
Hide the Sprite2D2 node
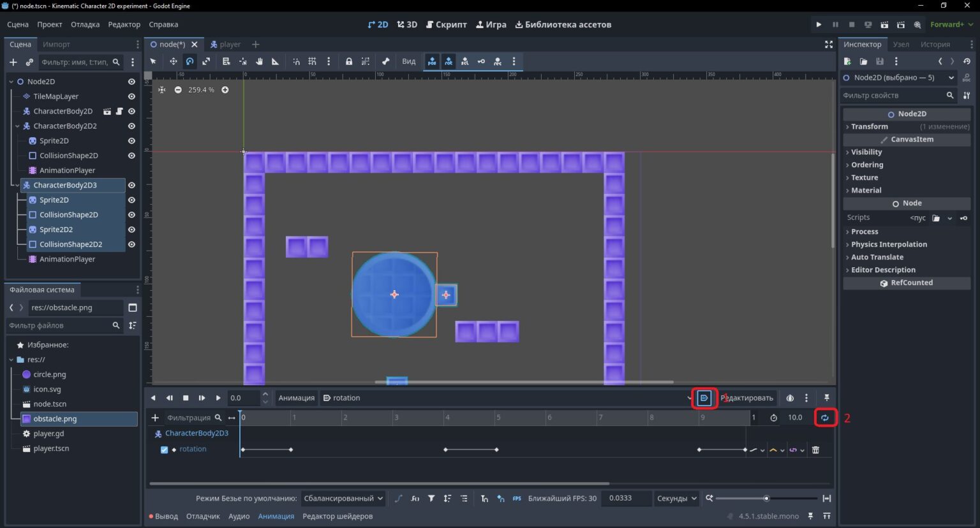(131, 230)
